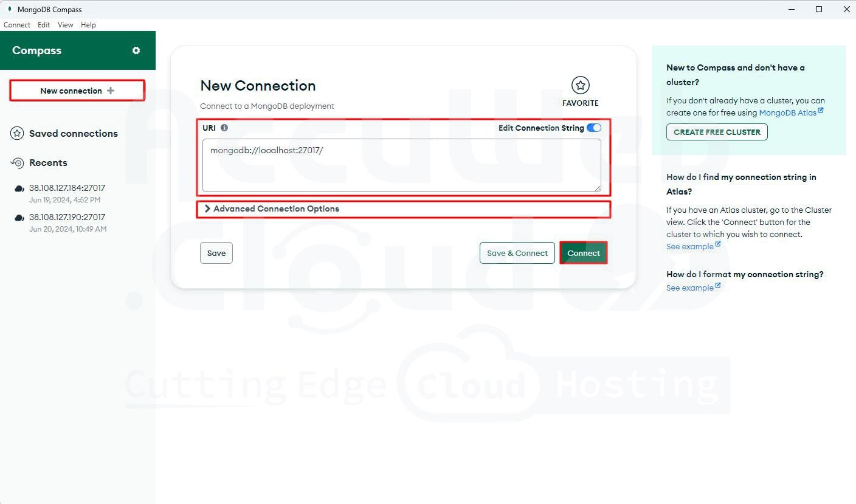Click Jun 20, 2024, 10:49 AM timestamp
This screenshot has width=856, height=504.
click(x=68, y=229)
